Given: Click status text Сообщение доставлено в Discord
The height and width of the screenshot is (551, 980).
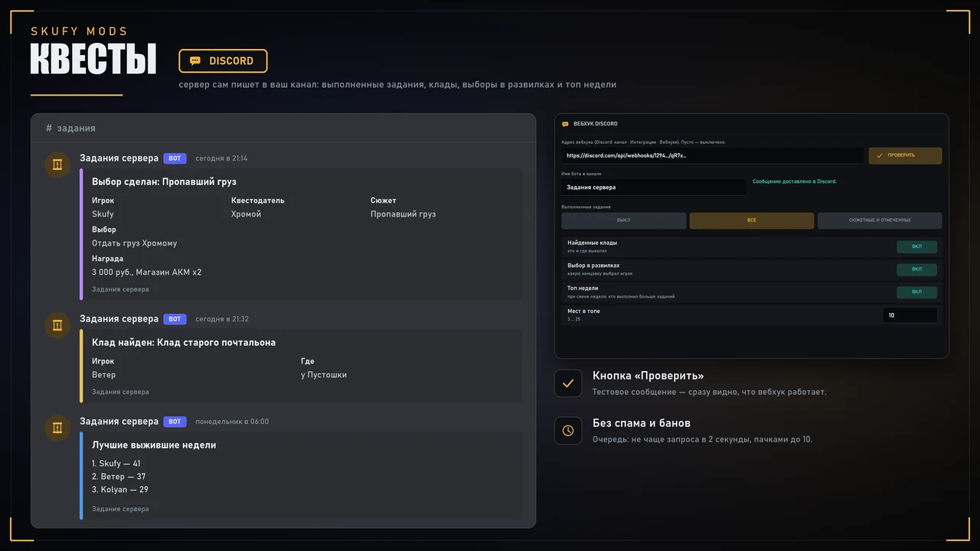Looking at the screenshot, I should [x=795, y=182].
